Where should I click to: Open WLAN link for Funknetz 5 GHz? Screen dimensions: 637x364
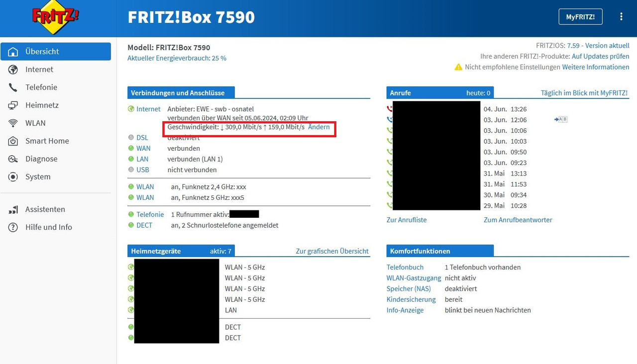(x=145, y=197)
